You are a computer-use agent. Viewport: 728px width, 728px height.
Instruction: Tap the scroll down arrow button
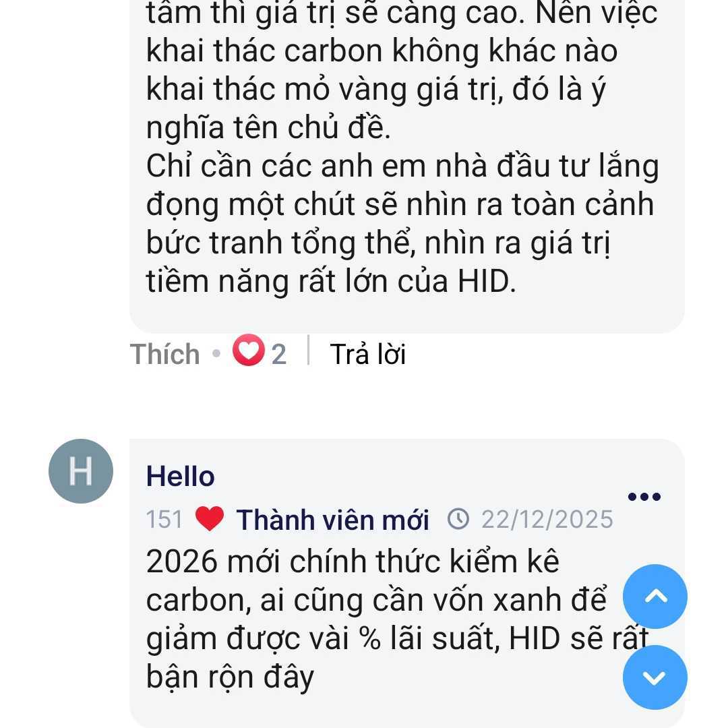coord(655,677)
